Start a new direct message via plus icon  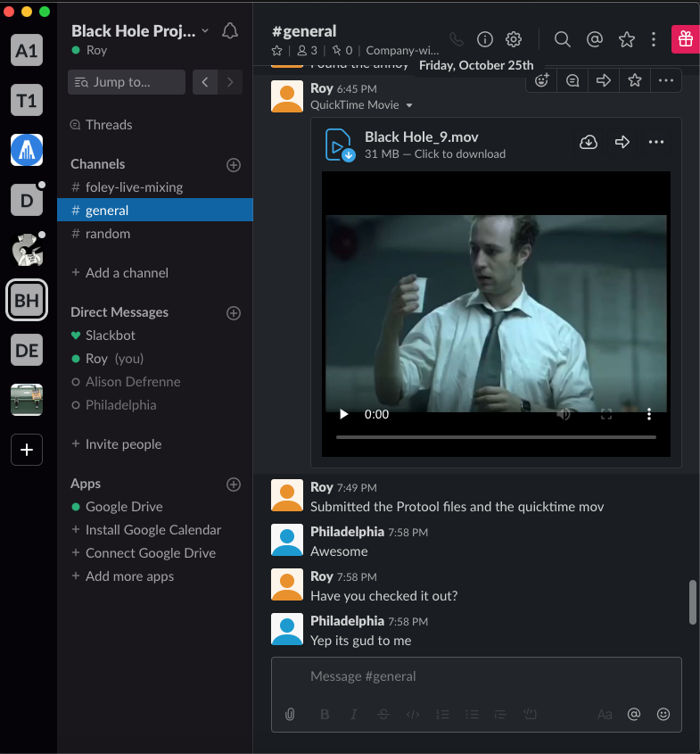coord(234,313)
